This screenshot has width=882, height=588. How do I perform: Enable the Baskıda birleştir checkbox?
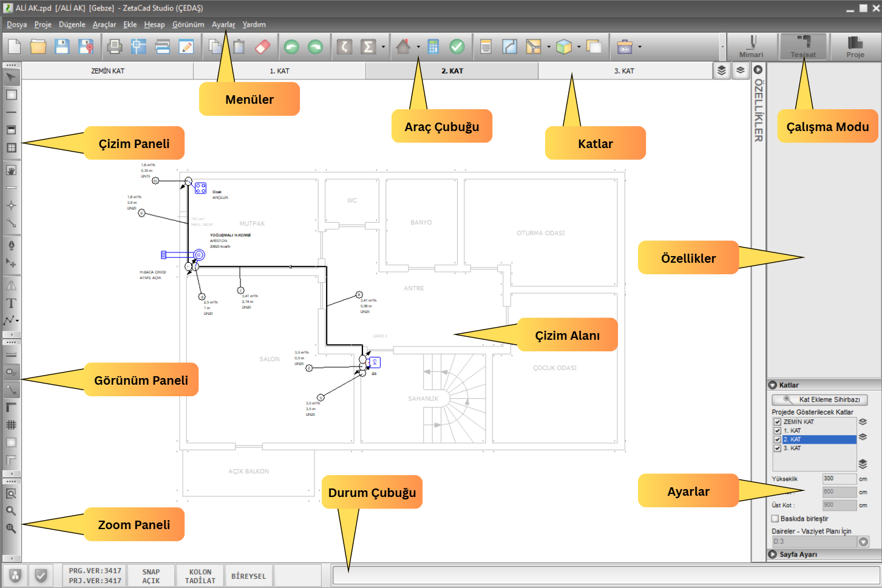(x=775, y=519)
